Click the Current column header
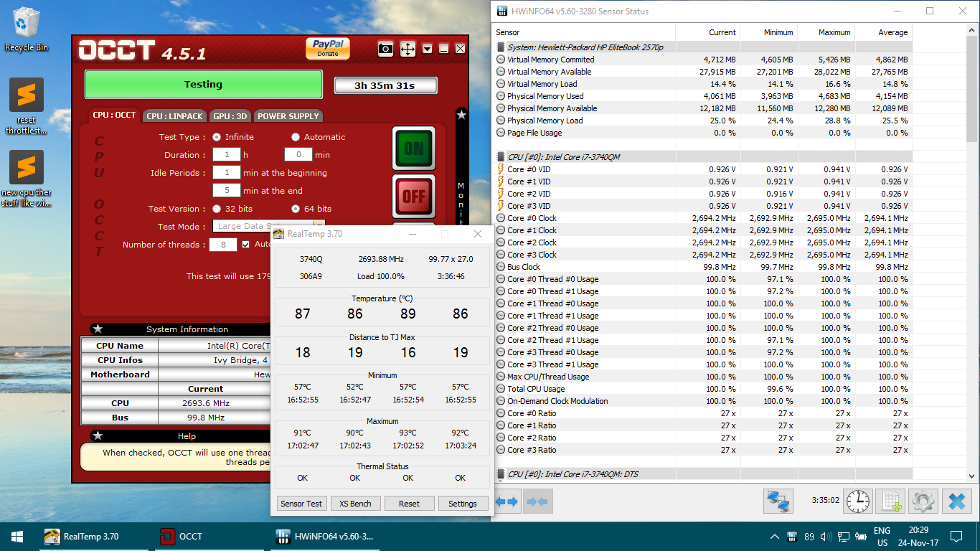 point(707,32)
